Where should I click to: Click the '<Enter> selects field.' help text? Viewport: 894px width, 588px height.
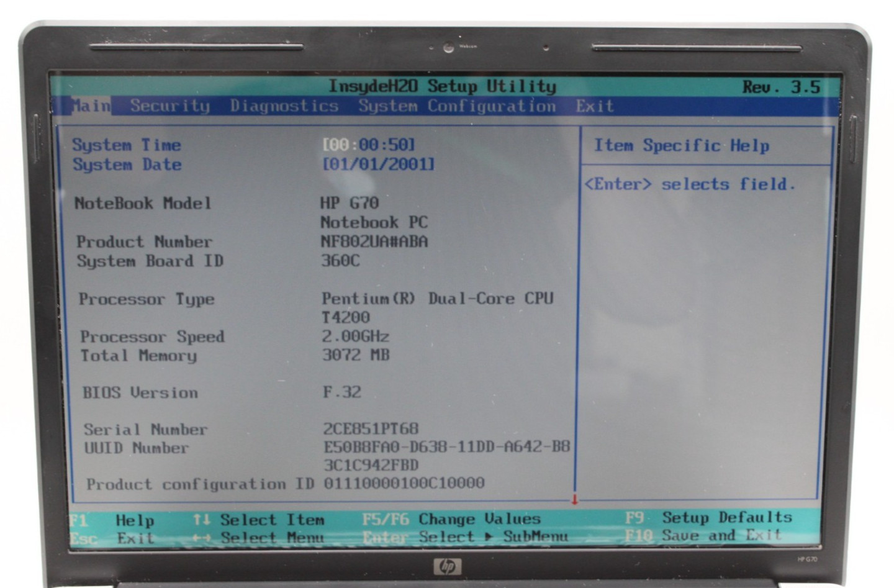[x=690, y=184]
